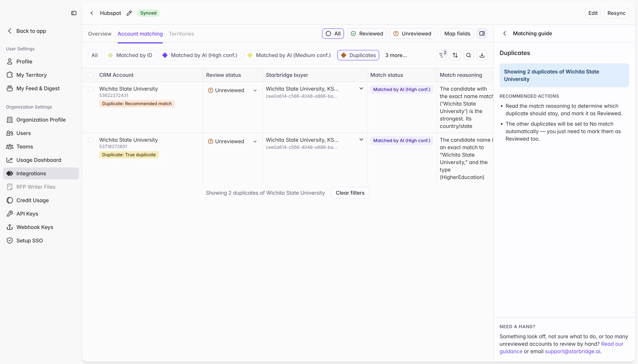Toggle Matched by AI (Medium conf.) chip
Image resolution: width=638 pixels, height=364 pixels.
pos(289,55)
